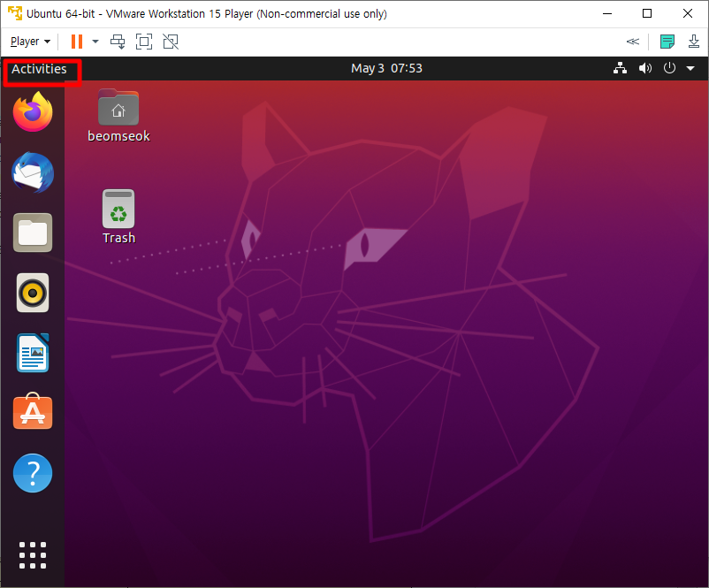This screenshot has width=709, height=588.
Task: Open the wired network status icon
Action: point(620,68)
